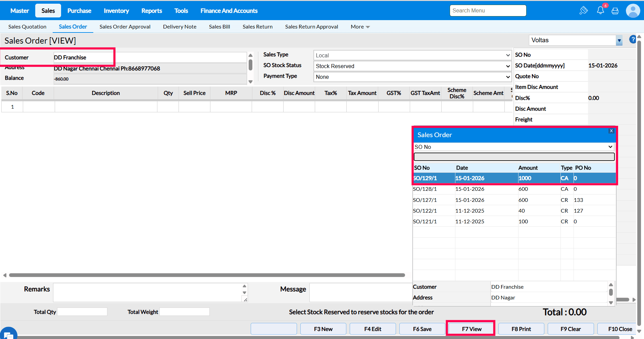
Task: Click the horizontal scrollbar under the item grid
Action: pyautogui.click(x=207, y=275)
